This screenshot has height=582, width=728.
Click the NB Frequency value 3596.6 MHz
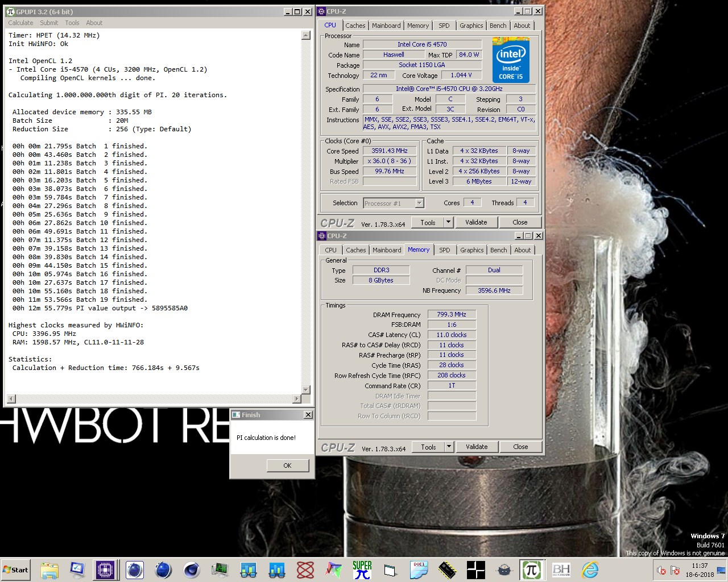click(494, 290)
